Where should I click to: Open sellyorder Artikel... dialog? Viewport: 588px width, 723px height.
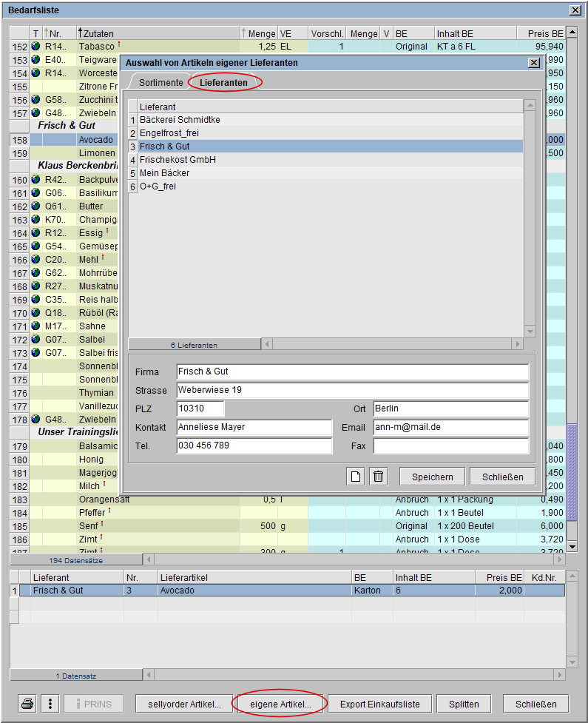[x=184, y=704]
